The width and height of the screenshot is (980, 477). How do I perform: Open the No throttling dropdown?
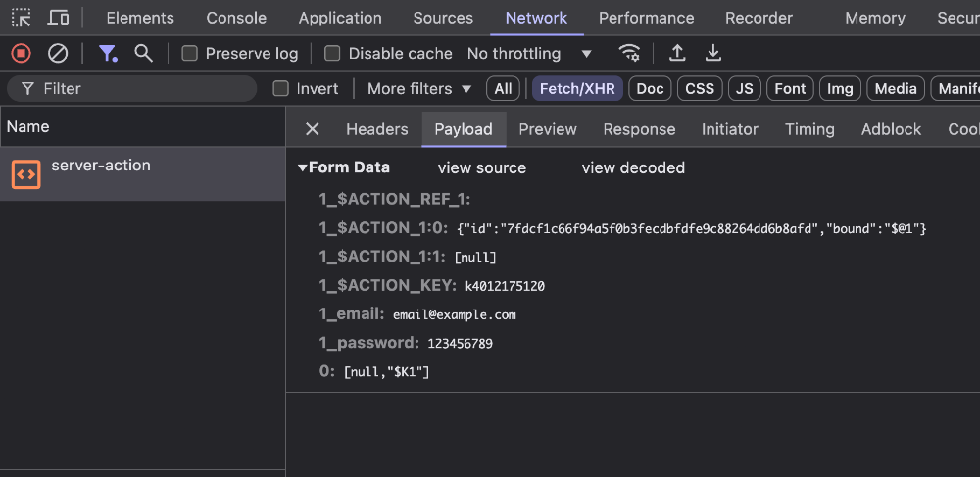(529, 54)
